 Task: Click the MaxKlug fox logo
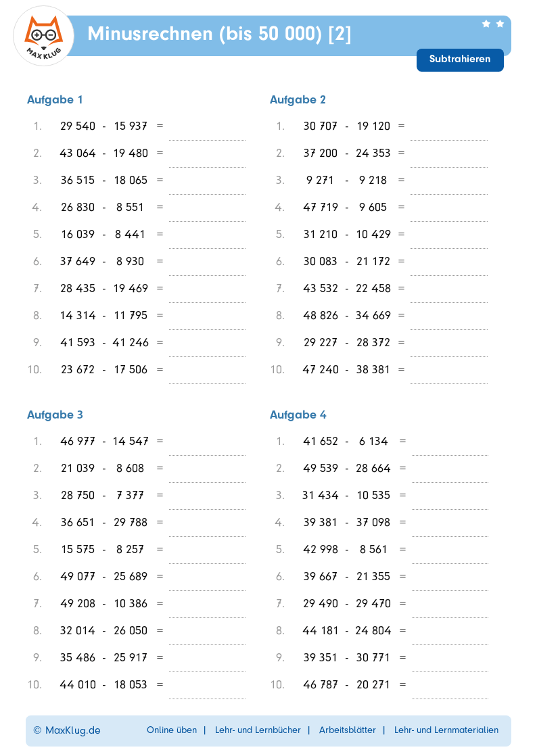click(43, 36)
